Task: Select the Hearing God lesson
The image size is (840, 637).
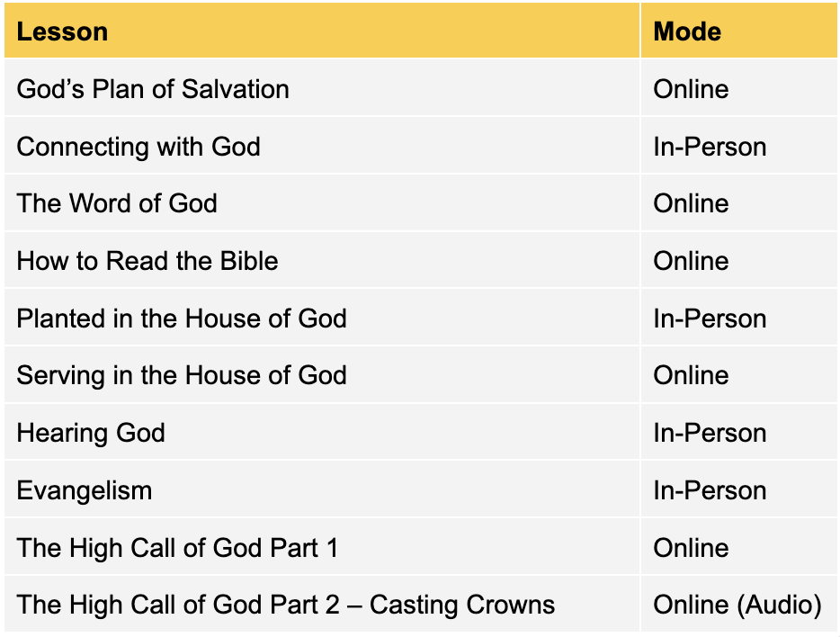Action: tap(91, 433)
